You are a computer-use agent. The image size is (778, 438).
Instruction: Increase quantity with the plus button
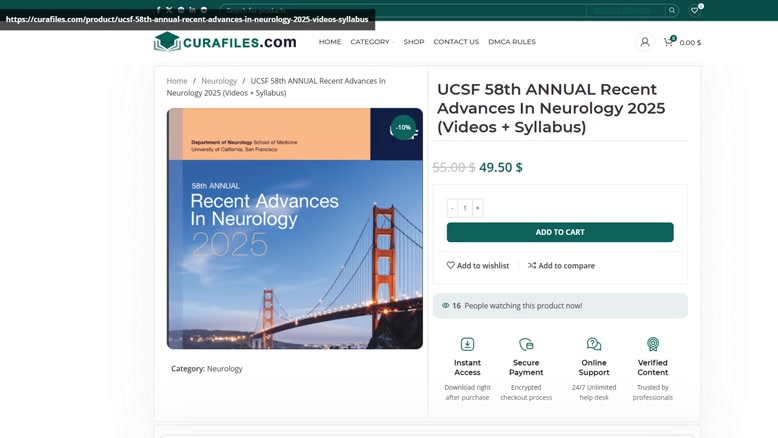coord(477,208)
